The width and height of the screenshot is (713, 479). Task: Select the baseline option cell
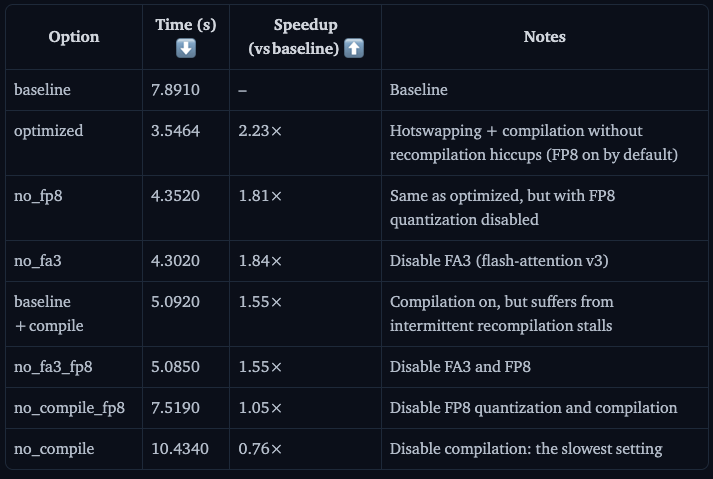pyautogui.click(x=42, y=90)
